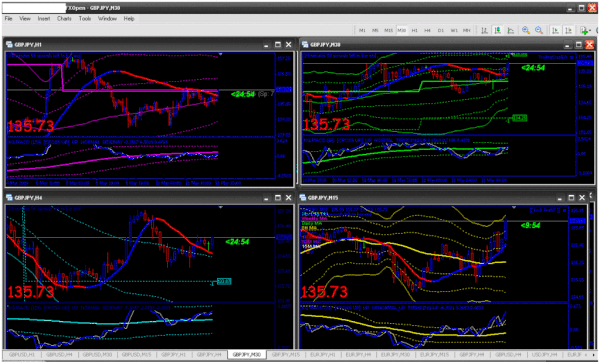Select the D1 timeframe button
This screenshot has width=600, height=362.
441,30
